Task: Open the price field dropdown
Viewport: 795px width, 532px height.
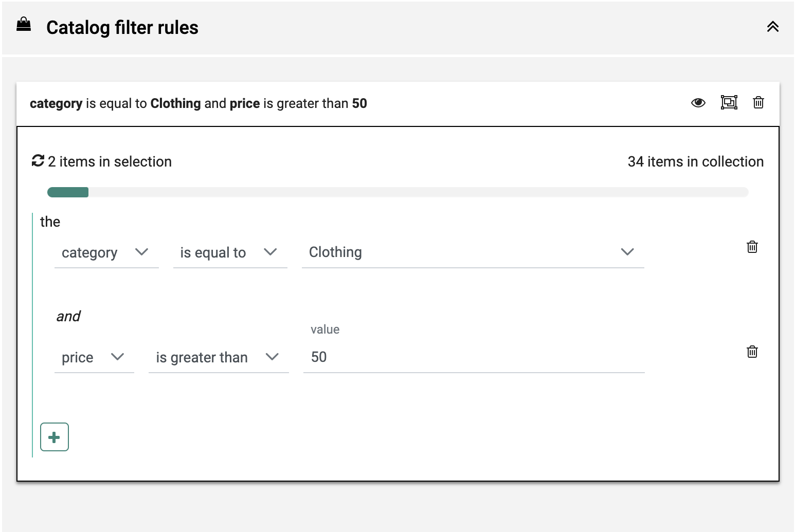Action: tap(94, 357)
